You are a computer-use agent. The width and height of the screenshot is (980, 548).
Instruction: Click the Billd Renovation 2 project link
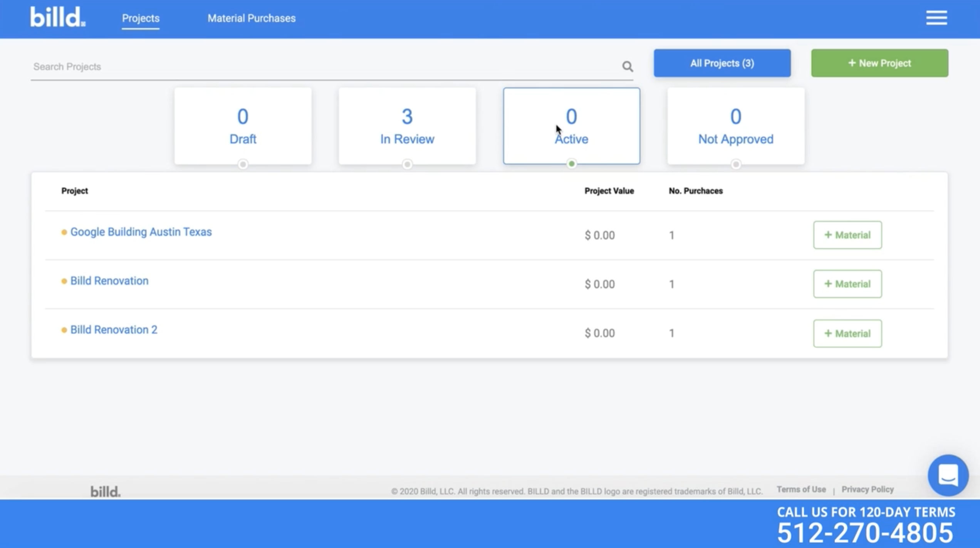pos(113,329)
